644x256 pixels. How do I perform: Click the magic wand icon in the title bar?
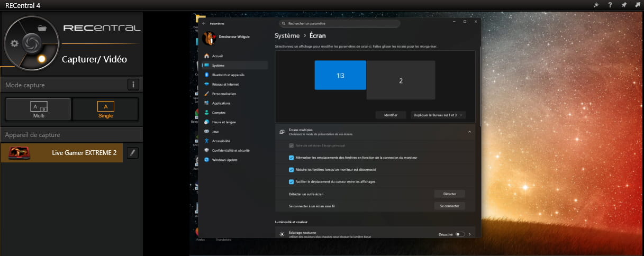(597, 5)
